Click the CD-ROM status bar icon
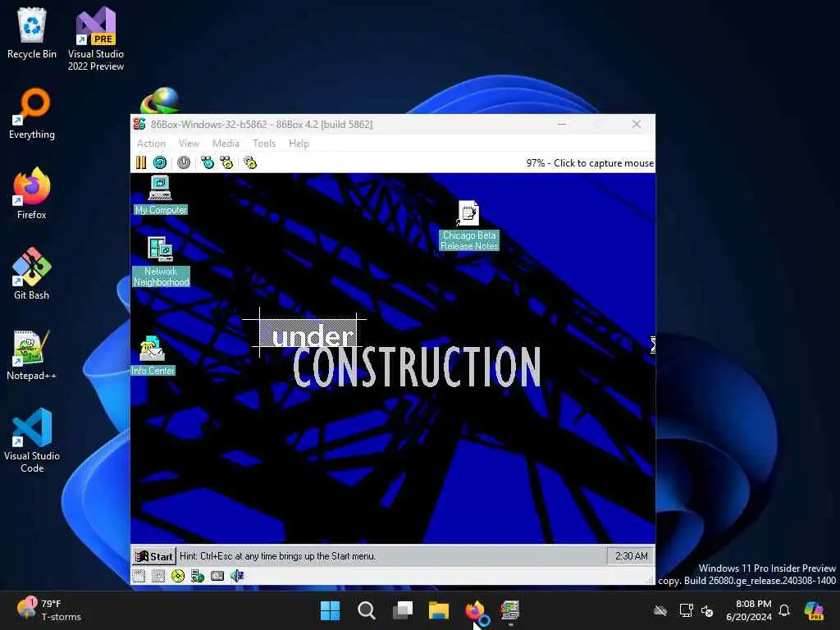The image size is (840, 630). click(178, 576)
